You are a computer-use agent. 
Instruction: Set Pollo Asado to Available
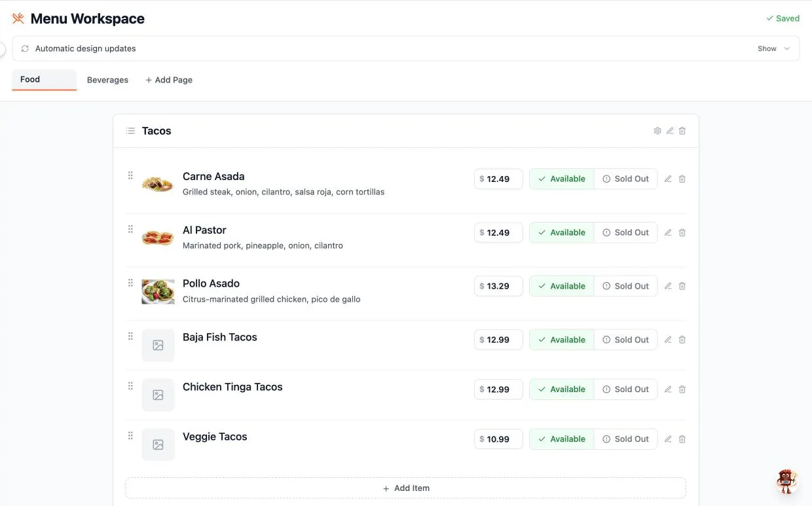pyautogui.click(x=562, y=286)
